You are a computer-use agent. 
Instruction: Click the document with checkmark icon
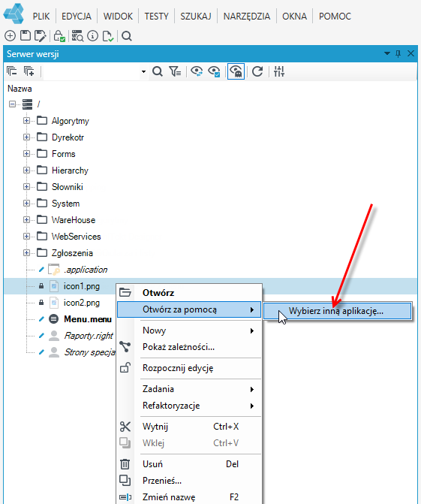[108, 36]
